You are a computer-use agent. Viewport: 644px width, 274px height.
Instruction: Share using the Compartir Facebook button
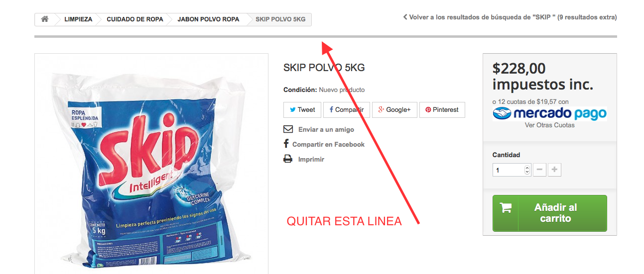click(x=347, y=110)
